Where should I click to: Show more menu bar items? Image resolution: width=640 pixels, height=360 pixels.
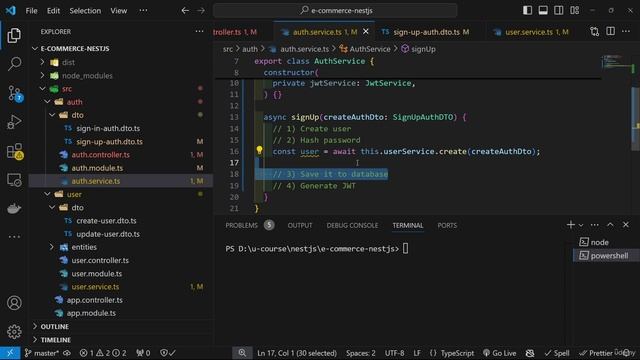(143, 11)
